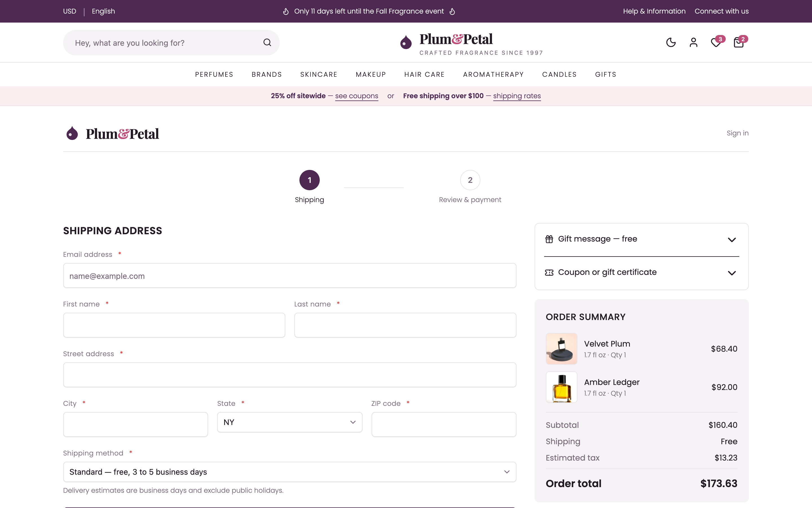Image resolution: width=812 pixels, height=508 pixels.
Task: Open the Shipping method dropdown
Action: click(x=290, y=472)
